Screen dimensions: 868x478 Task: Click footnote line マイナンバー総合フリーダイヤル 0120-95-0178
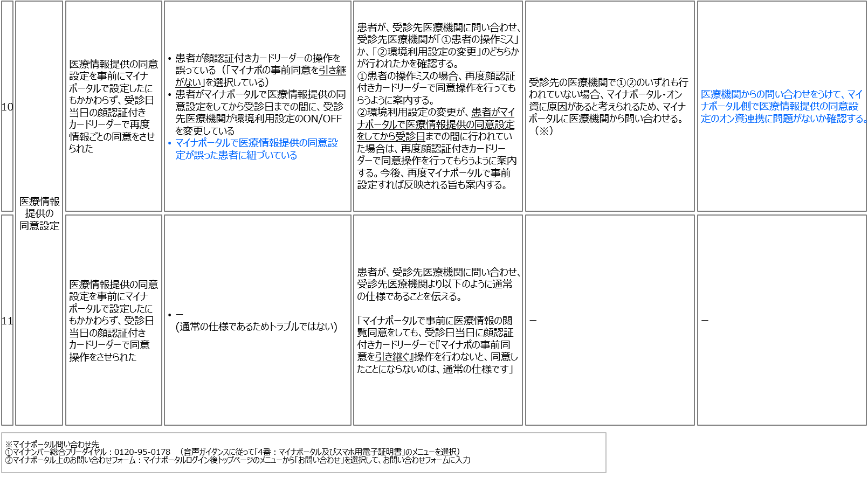coord(233,452)
